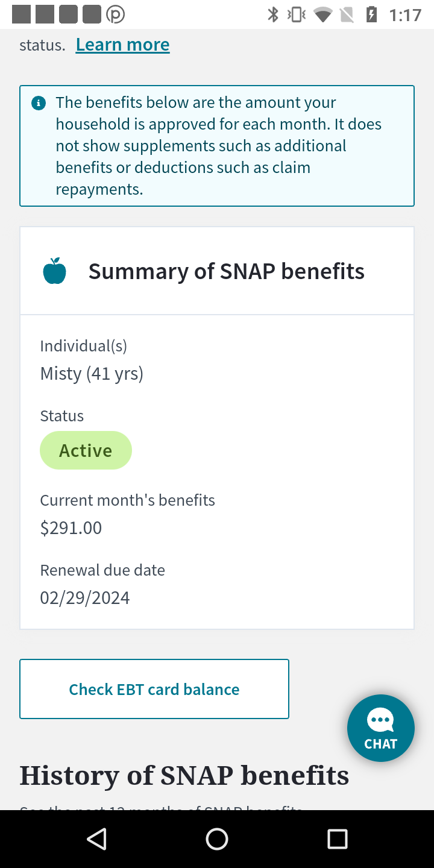Click Check EBT card balance button
Viewport: 434px width, 868px height.
[154, 689]
